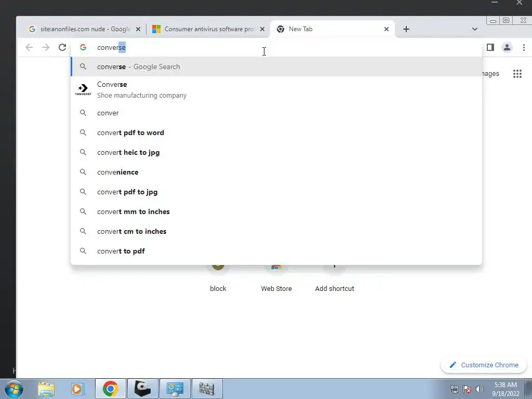
Task: Click Add shortcut on new tab page
Action: coord(335,278)
